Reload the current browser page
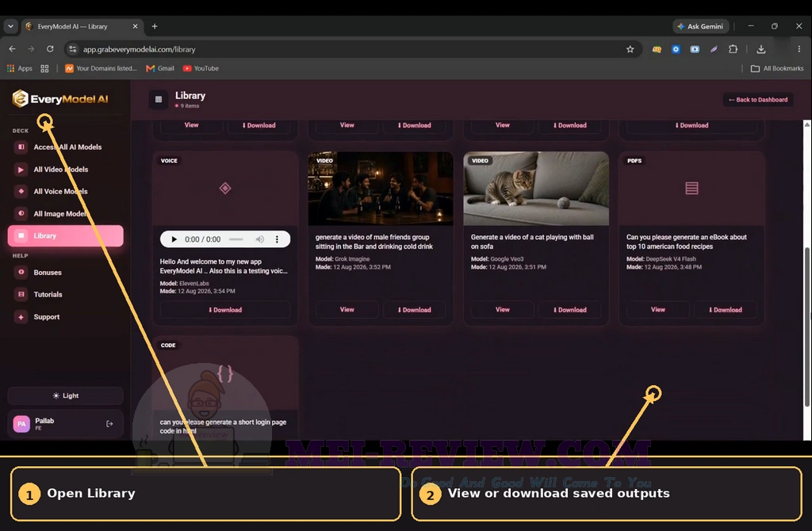The image size is (812, 531). [50, 49]
